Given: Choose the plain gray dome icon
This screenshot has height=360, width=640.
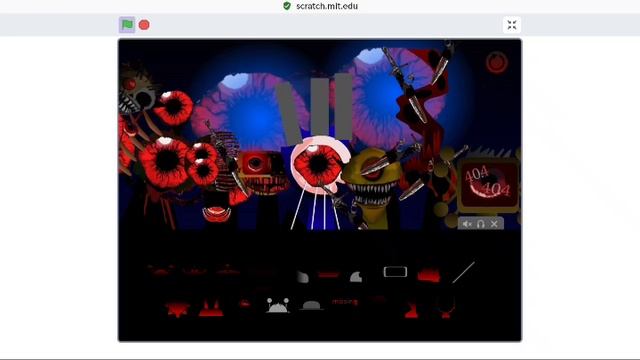Looking at the screenshot, I should [311, 305].
